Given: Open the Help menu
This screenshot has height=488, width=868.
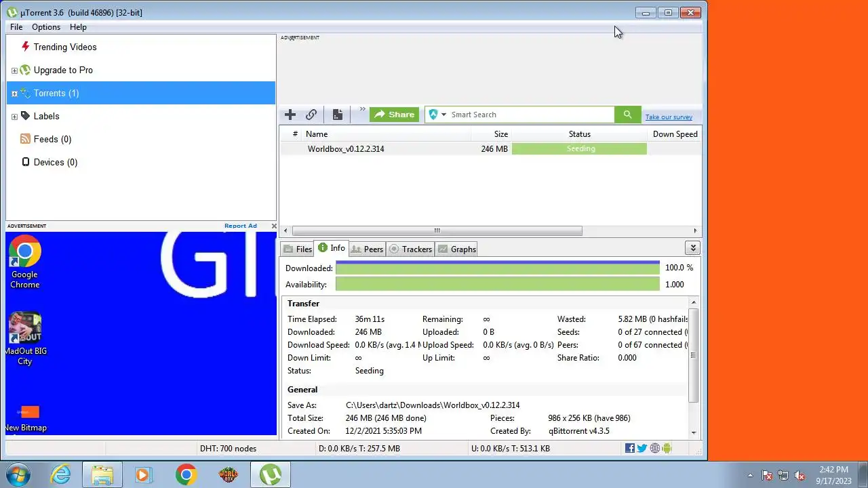Looking at the screenshot, I should point(78,27).
